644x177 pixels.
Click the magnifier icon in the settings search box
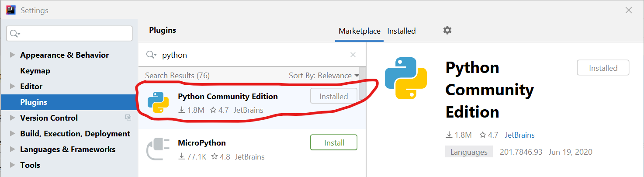coord(15,34)
